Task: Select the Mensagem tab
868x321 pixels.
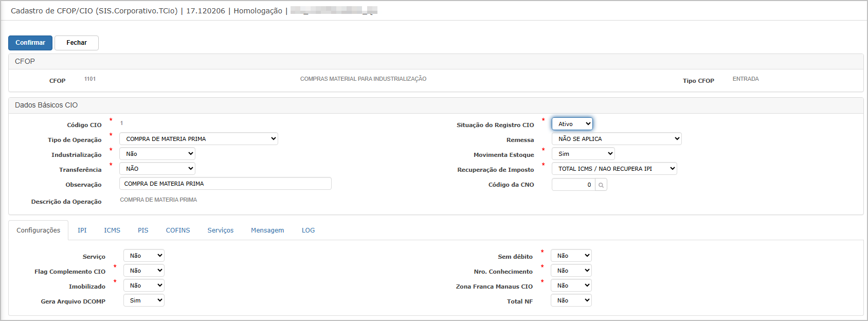Action: [x=267, y=230]
